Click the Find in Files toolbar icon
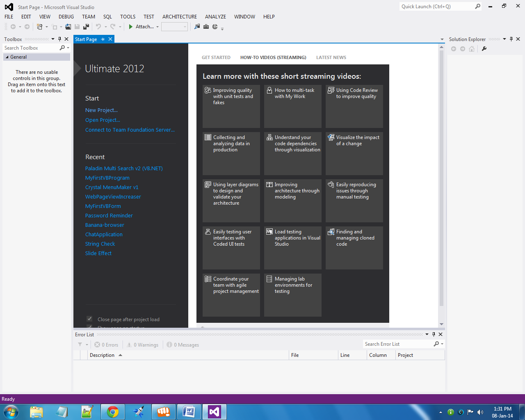525x420 pixels. click(x=197, y=27)
